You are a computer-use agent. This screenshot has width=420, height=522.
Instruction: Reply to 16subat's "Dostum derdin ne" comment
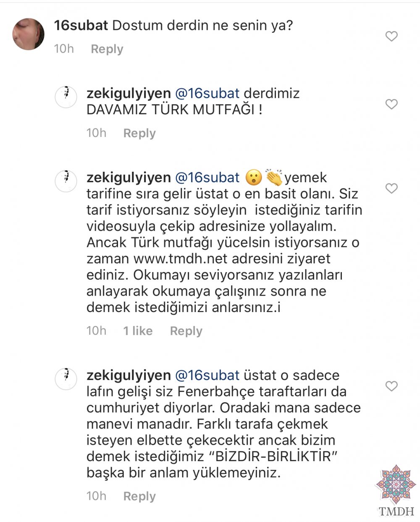point(107,49)
